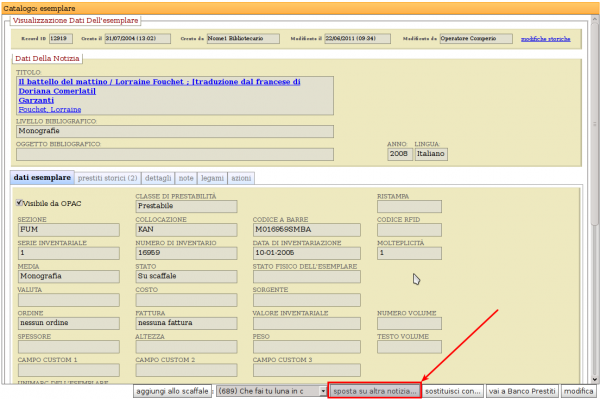Viewport: 600px width, 399px height.
Task: Open the Fouchet, Lorraine author link
Action: click(50, 110)
